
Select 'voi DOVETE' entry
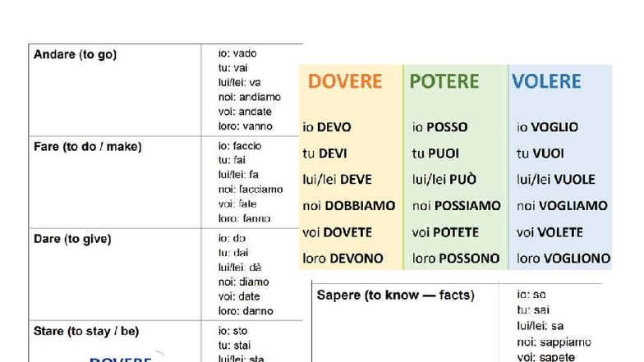click(x=337, y=233)
